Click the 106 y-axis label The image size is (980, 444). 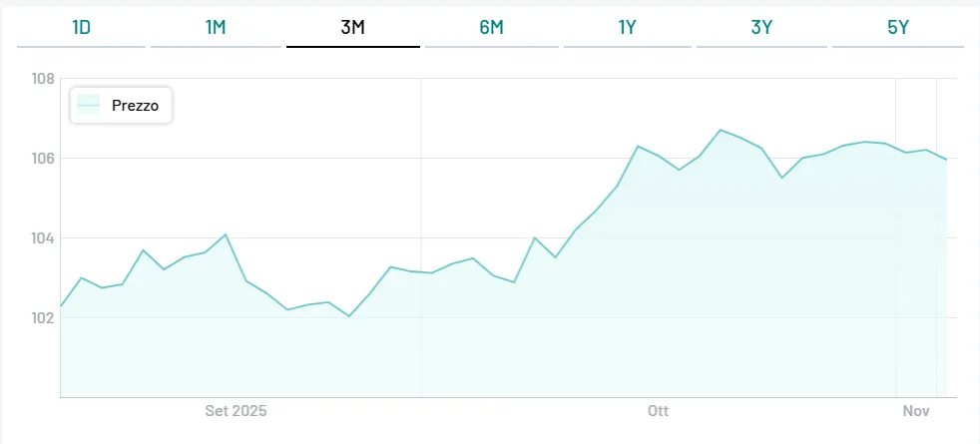42,159
